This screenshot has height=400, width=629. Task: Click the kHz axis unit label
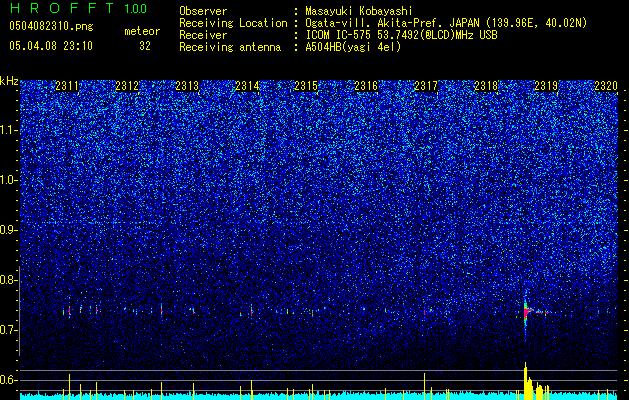[9, 81]
